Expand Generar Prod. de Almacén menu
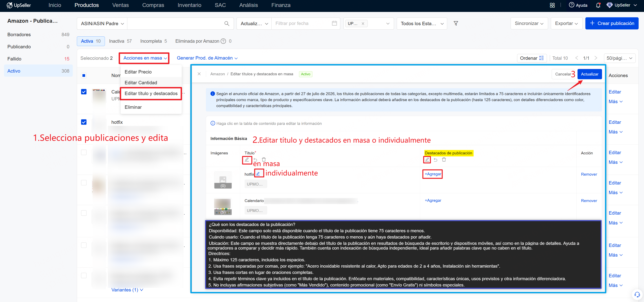 207,58
